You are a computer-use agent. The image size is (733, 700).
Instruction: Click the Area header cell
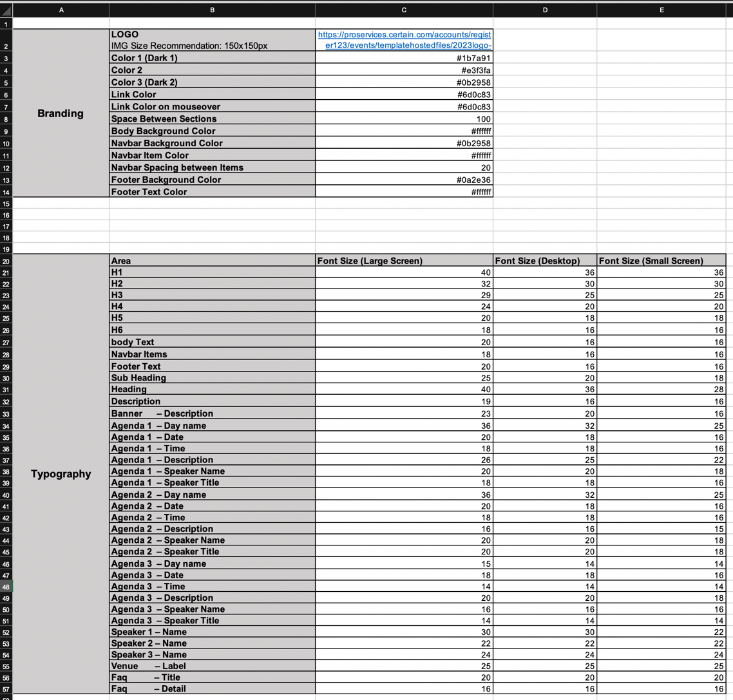click(x=212, y=261)
